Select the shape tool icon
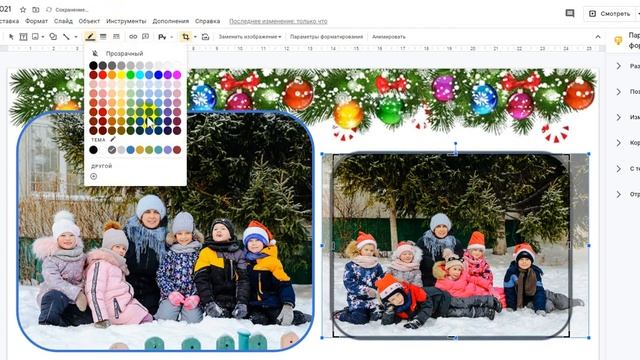The image size is (640, 360). click(x=53, y=37)
